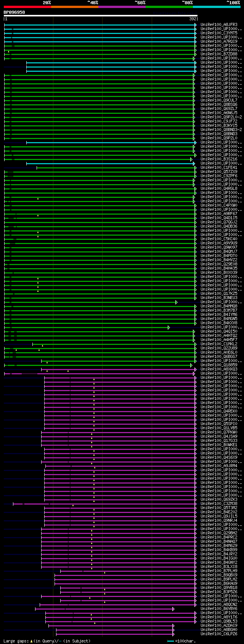Select the UniRef100_B3KVI5 label
This screenshot has width=244, height=644.
coord(219,126)
